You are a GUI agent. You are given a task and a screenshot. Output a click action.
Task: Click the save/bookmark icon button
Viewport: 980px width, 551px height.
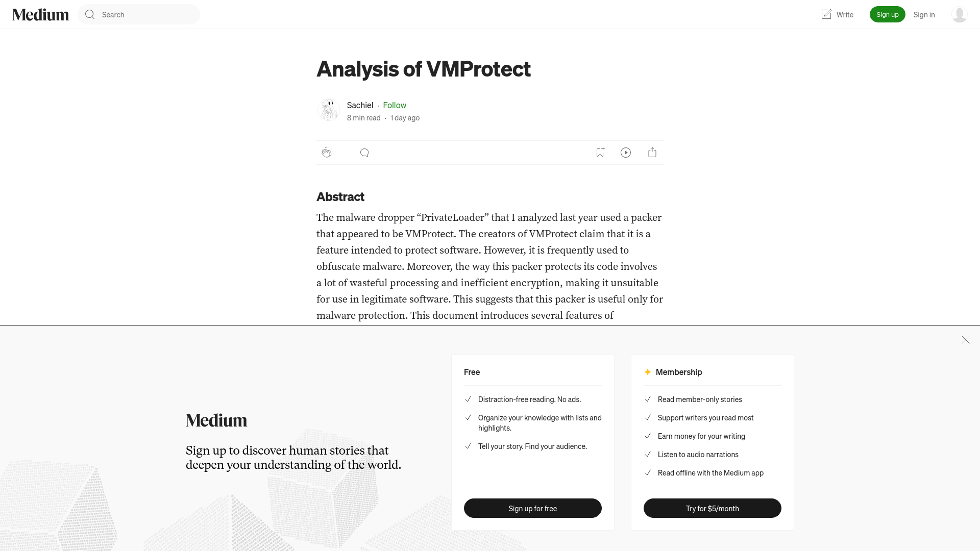click(600, 152)
